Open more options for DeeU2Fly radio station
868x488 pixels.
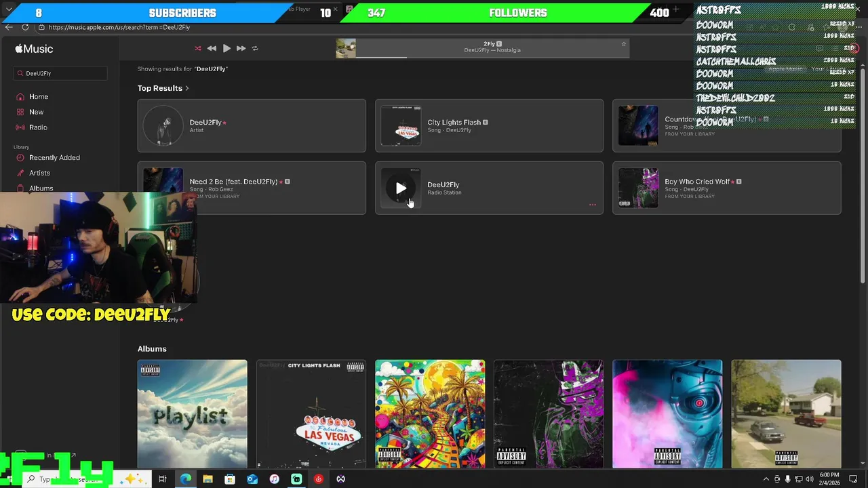[x=592, y=205]
